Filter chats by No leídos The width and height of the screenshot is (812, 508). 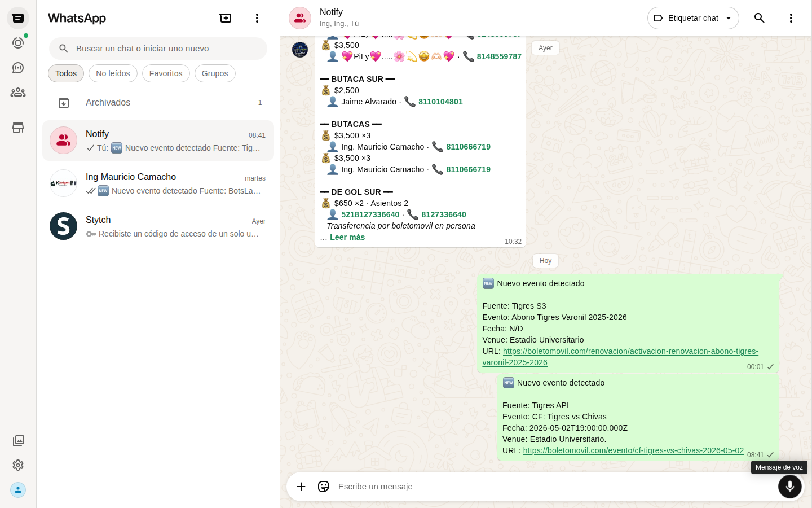click(113, 73)
